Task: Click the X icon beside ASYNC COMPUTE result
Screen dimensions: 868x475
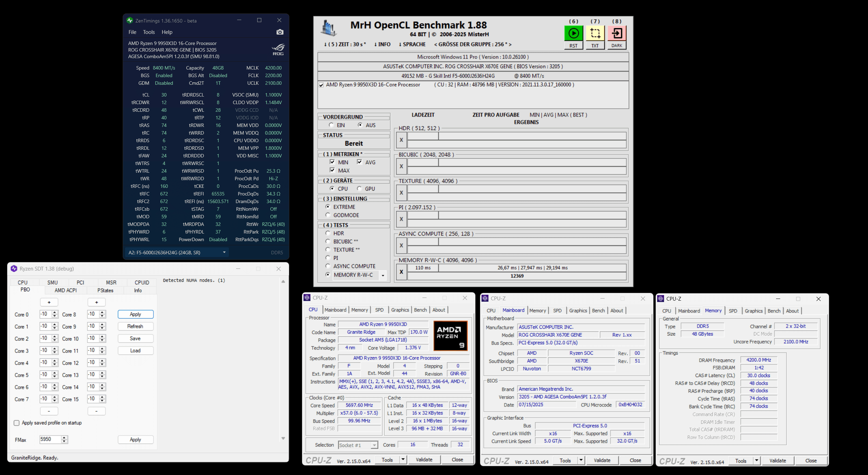Action: point(401,245)
